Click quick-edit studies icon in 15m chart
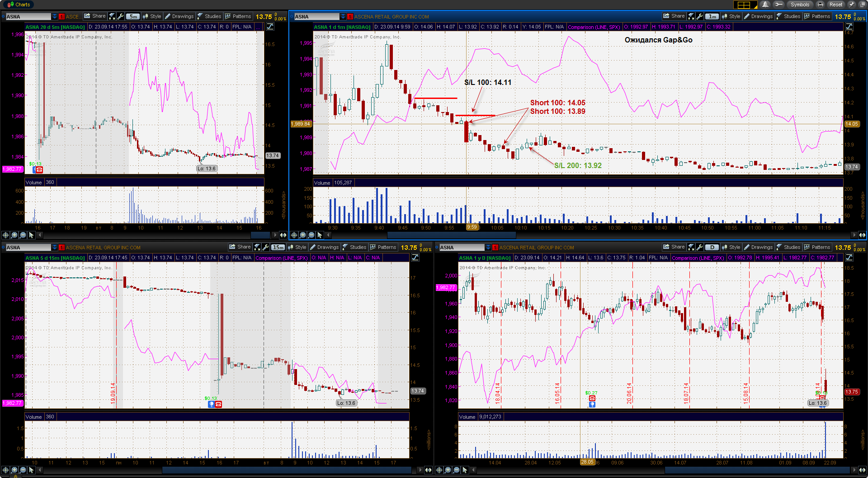Screen dimensions: 868x478 pos(257,247)
